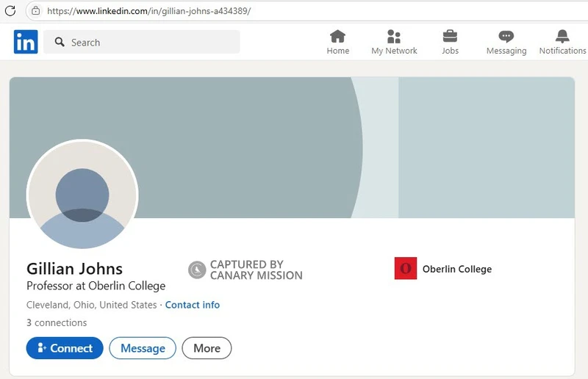Click the Connect button
This screenshot has height=379, width=588.
pos(65,348)
